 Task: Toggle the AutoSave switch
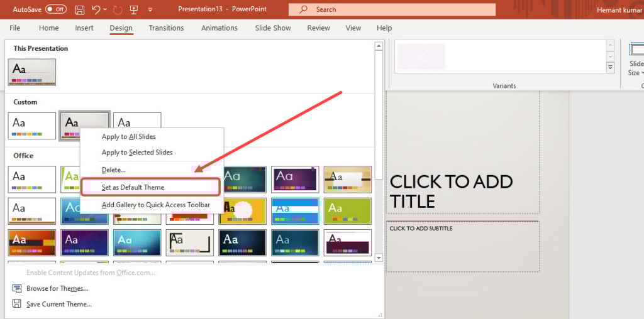[x=56, y=9]
